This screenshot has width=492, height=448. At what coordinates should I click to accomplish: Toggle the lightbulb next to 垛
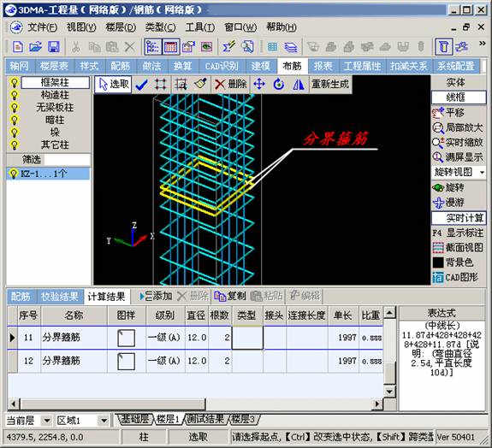point(14,133)
